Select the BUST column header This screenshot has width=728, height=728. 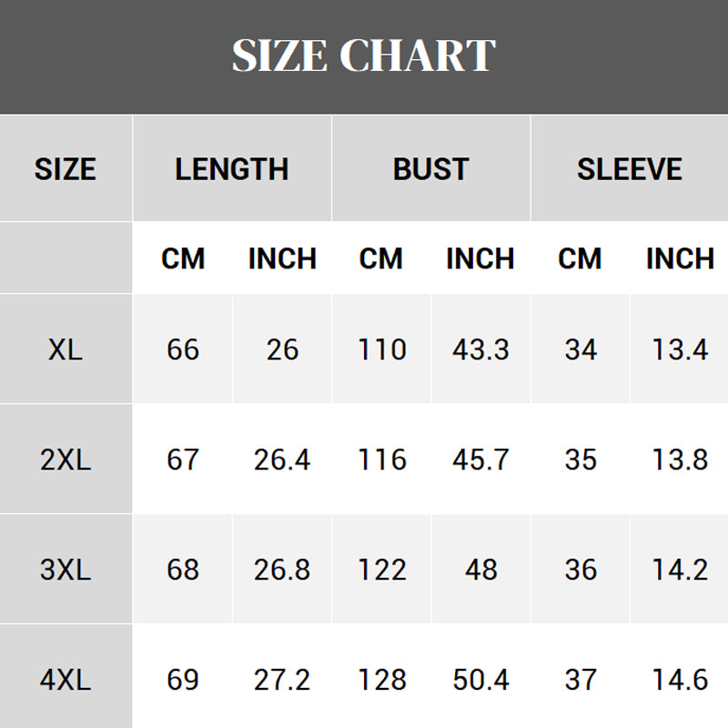tap(430, 169)
